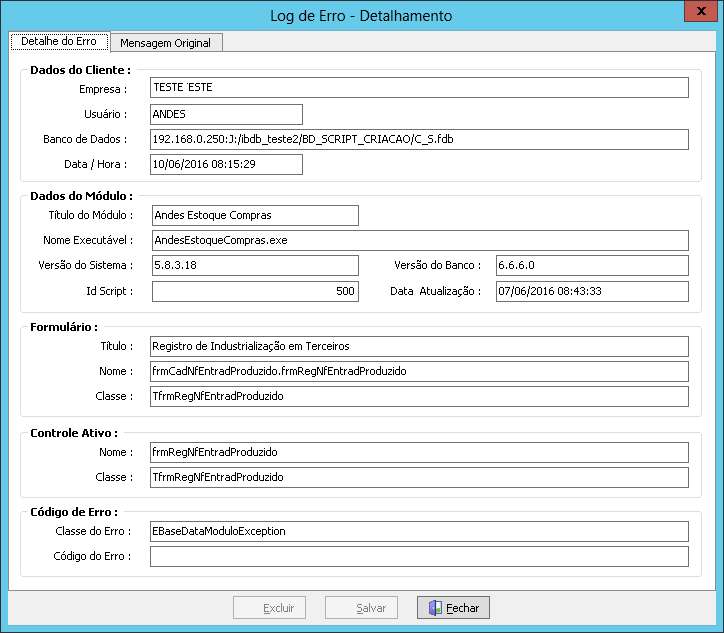The image size is (724, 633).
Task: Select the Id Script field showing 500
Action: click(255, 291)
